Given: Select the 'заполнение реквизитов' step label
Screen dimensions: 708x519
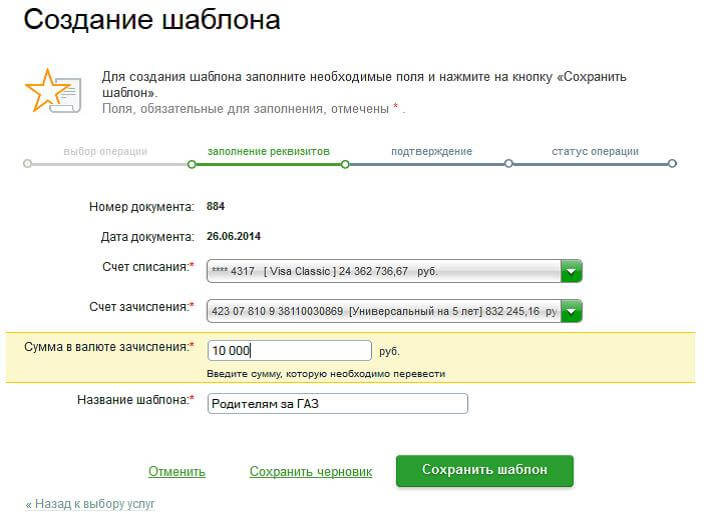Looking at the screenshot, I should (x=269, y=151).
